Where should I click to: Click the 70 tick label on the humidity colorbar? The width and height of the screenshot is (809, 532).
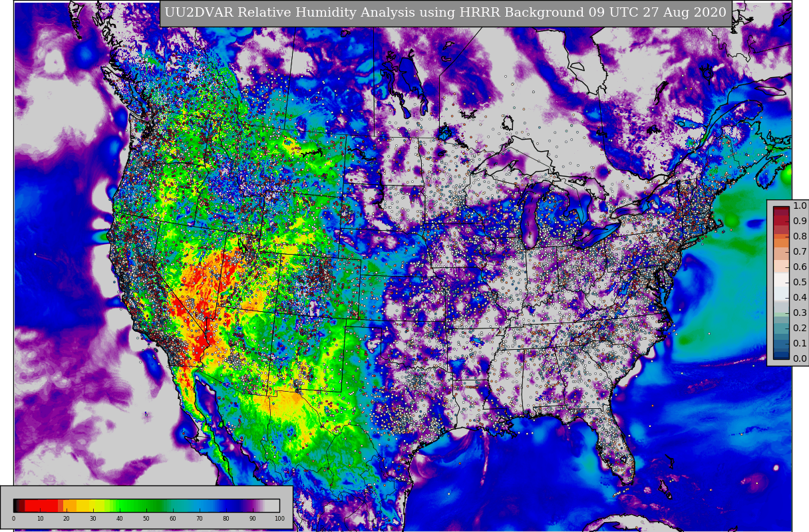[x=200, y=519]
